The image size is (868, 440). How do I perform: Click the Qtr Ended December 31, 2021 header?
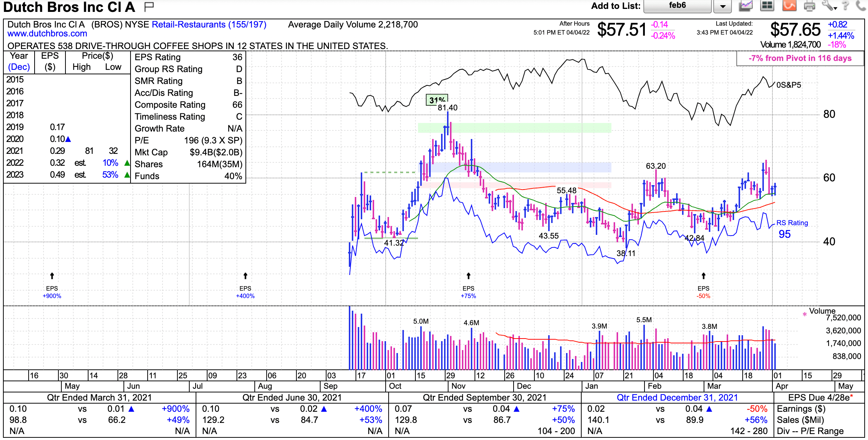[677, 398]
